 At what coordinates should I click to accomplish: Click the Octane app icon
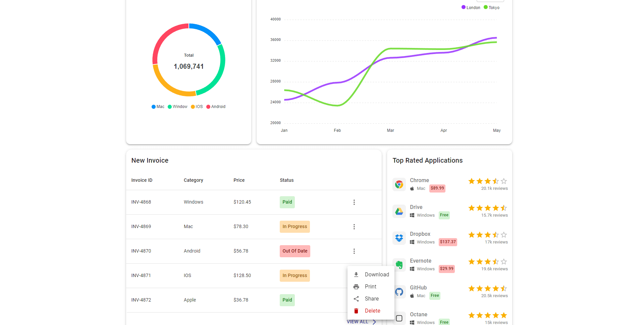click(x=399, y=318)
